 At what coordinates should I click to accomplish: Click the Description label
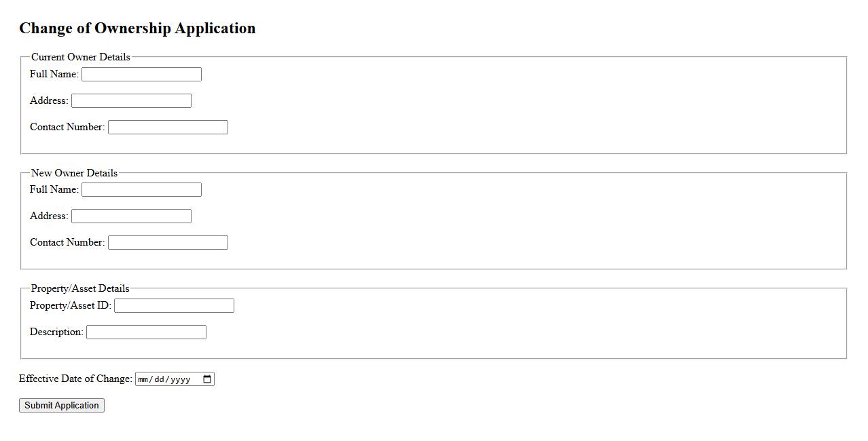pos(56,332)
